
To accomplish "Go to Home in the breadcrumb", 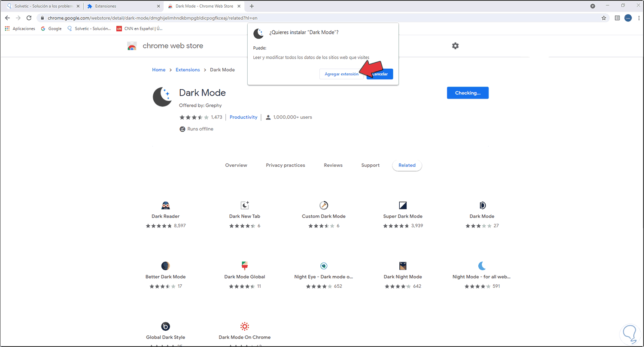I will click(x=159, y=69).
